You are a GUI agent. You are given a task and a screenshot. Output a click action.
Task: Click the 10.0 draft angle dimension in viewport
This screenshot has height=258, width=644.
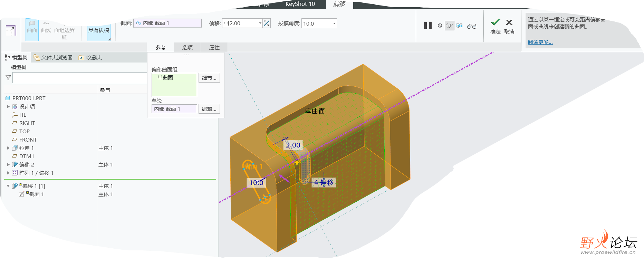[x=256, y=183]
